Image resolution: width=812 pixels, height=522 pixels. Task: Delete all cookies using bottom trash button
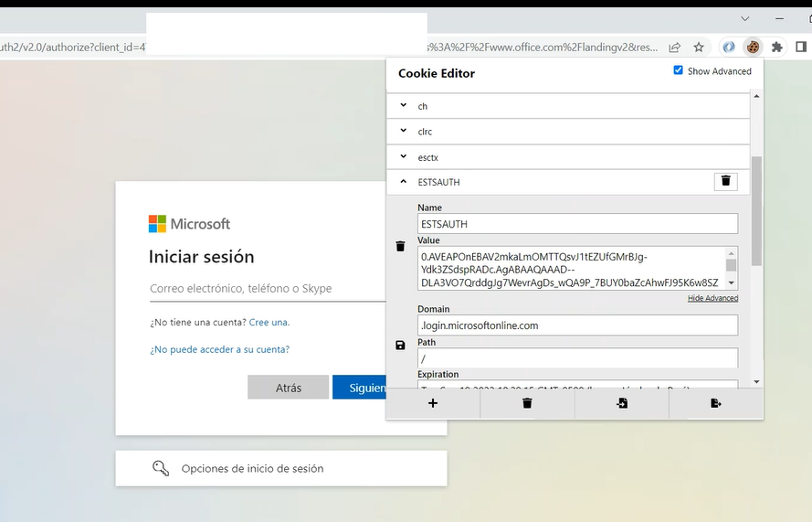(x=527, y=403)
